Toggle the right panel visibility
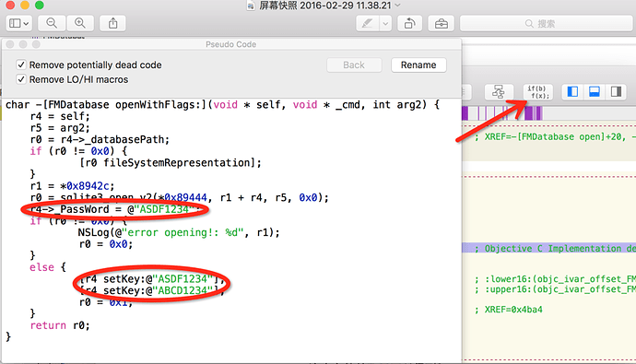 pyautogui.click(x=616, y=92)
